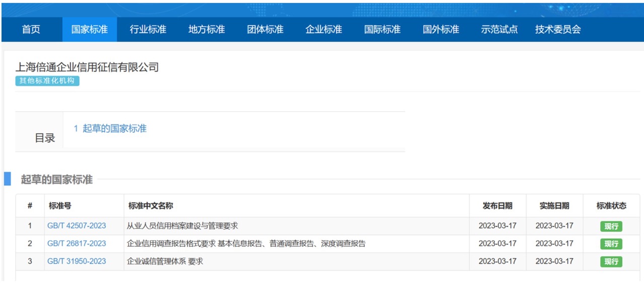Open the 团体标准 tab
Viewport: 644px width, 286px height.
tap(265, 29)
